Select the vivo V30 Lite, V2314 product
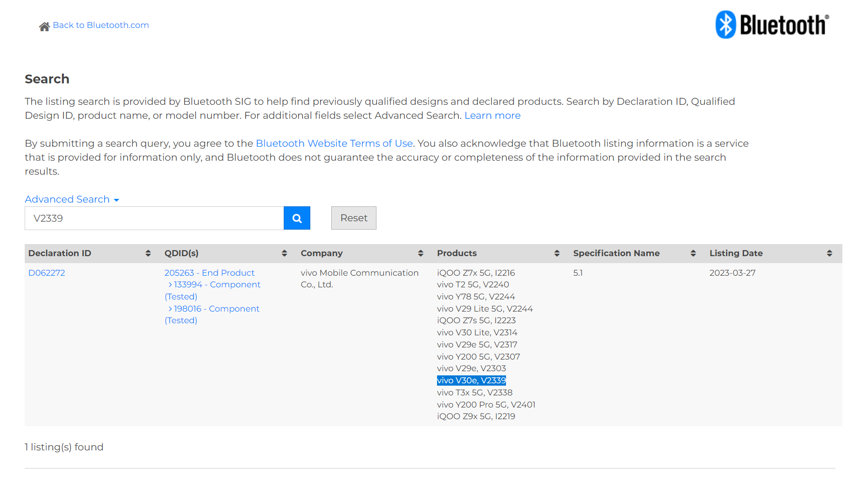Screen dimensions: 868x503 477,333
